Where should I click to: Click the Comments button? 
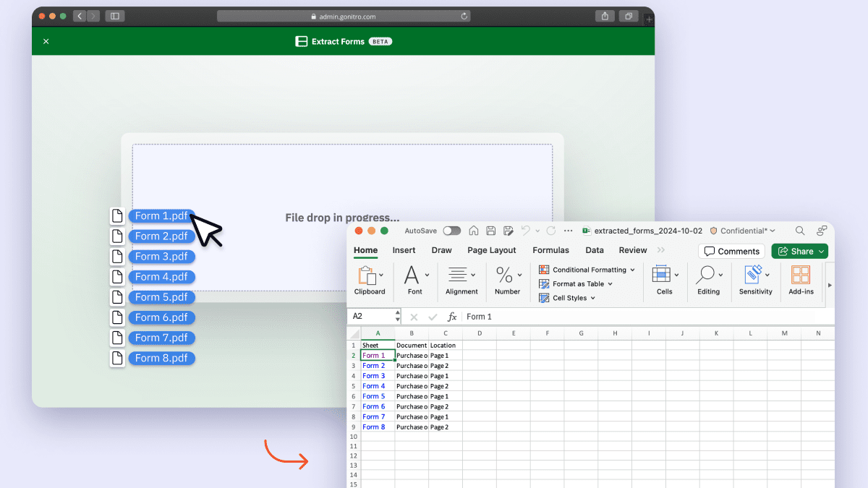tap(731, 251)
